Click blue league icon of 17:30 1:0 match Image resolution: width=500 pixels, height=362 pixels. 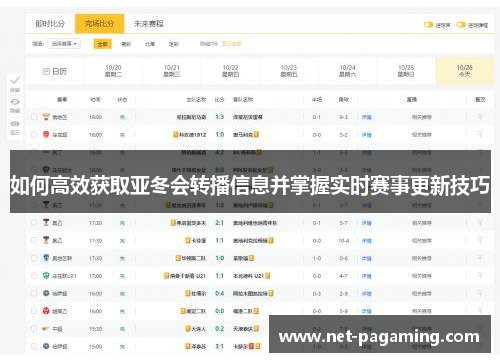pyautogui.click(x=46, y=258)
